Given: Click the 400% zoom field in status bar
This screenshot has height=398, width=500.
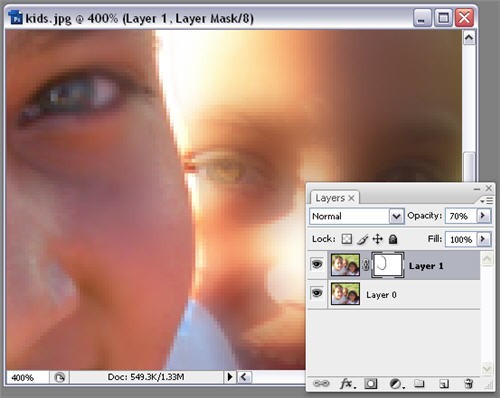Looking at the screenshot, I should click(28, 377).
